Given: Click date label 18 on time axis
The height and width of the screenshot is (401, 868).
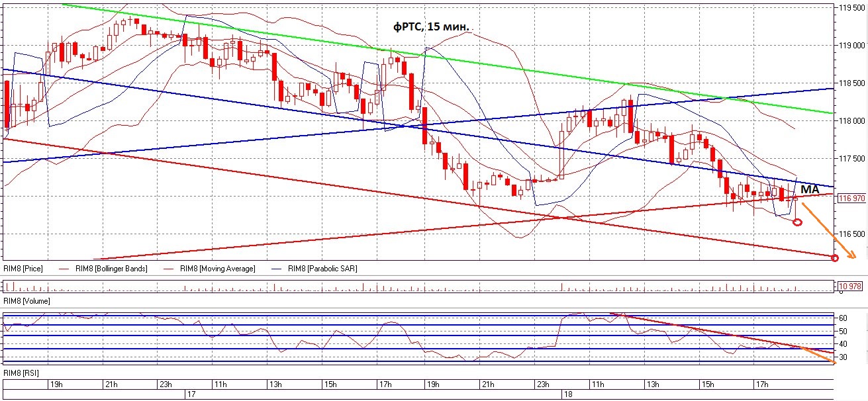Looking at the screenshot, I should pyautogui.click(x=567, y=394).
